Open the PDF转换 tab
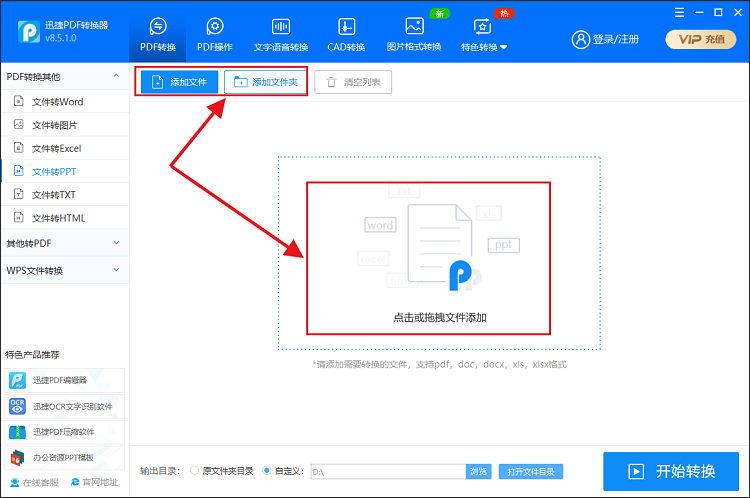 (x=158, y=35)
